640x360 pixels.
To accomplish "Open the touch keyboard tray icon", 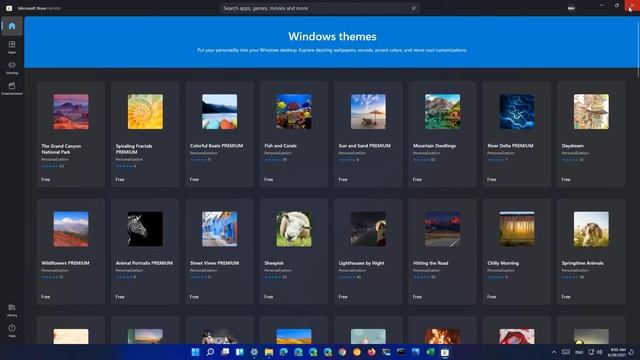I will click(566, 352).
